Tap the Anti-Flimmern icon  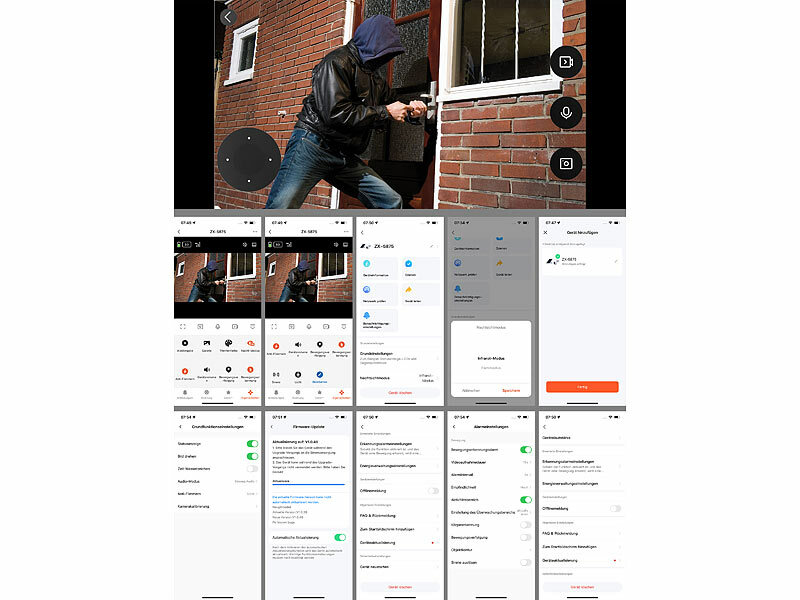point(187,370)
